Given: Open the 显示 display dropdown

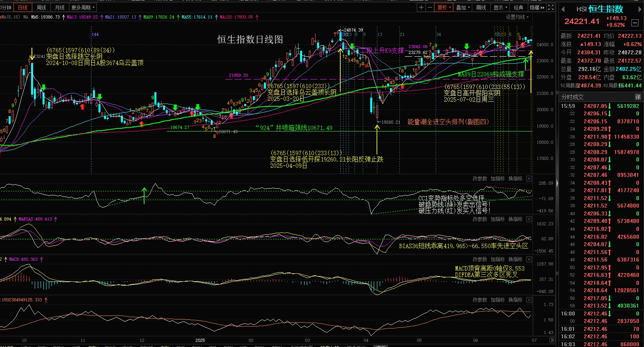Looking at the screenshot, I should 500,7.
